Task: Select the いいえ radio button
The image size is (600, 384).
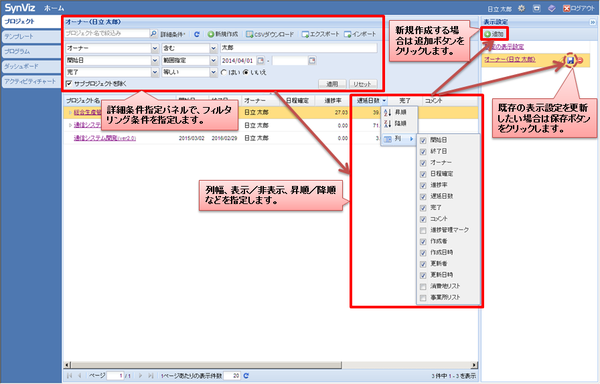Action: (245, 72)
